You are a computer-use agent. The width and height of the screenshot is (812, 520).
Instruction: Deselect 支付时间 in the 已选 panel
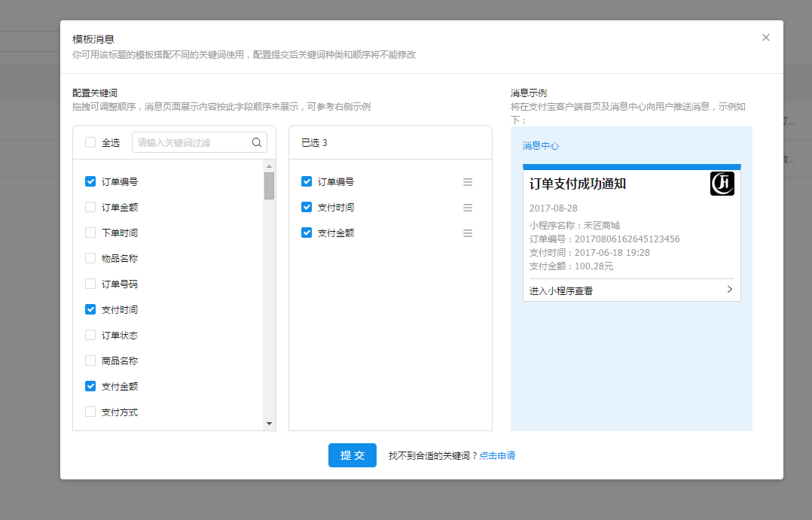pos(307,207)
